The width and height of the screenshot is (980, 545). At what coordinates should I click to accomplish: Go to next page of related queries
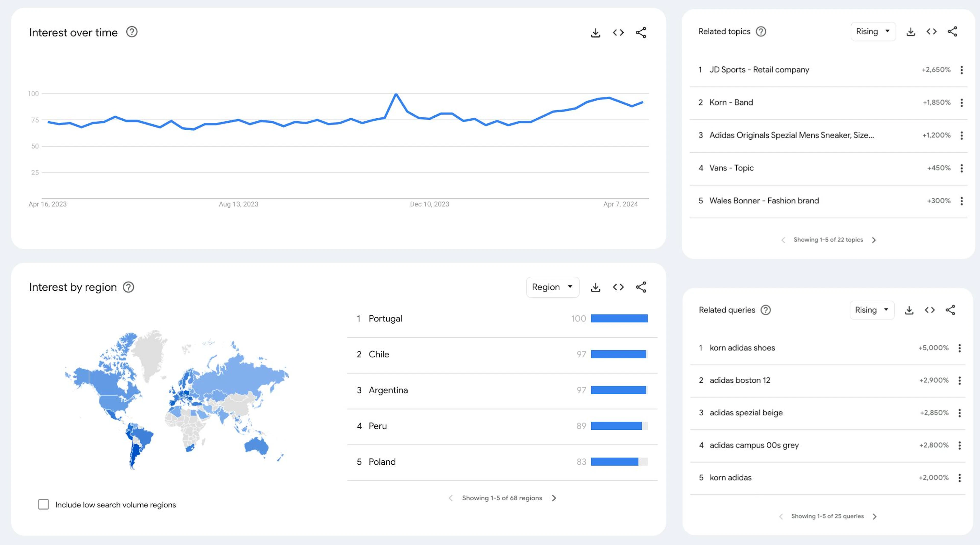(x=875, y=516)
